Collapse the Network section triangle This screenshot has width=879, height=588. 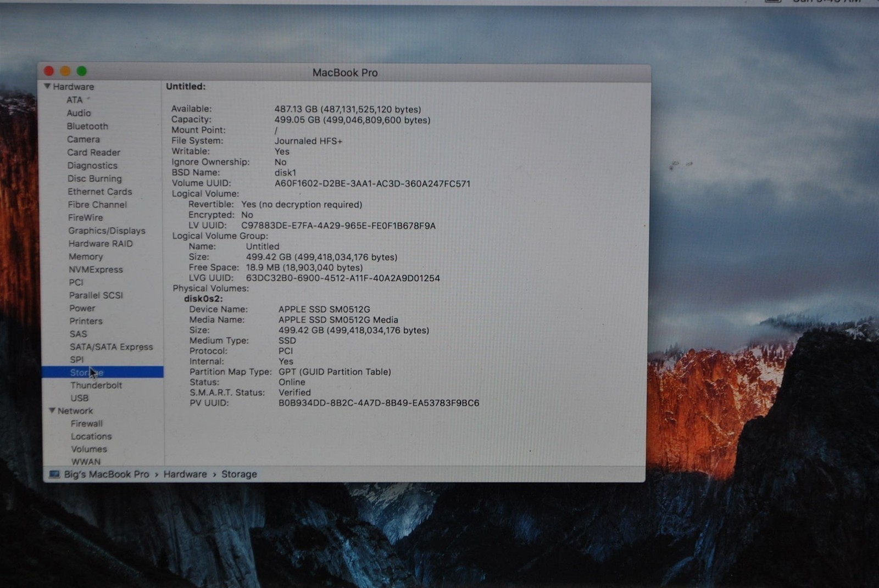click(x=52, y=411)
